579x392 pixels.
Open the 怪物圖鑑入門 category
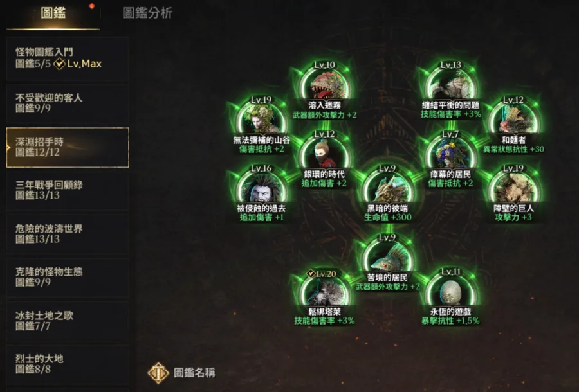68,58
